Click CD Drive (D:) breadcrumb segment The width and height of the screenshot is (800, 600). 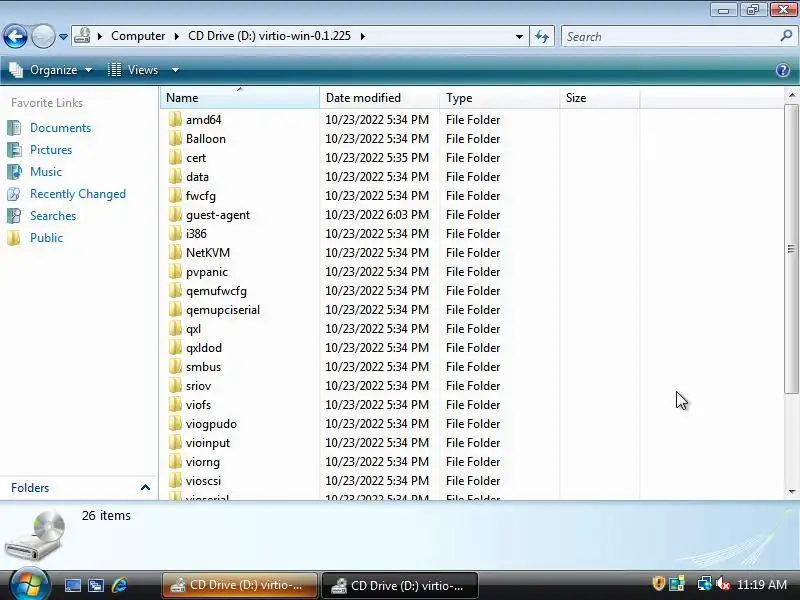269,36
